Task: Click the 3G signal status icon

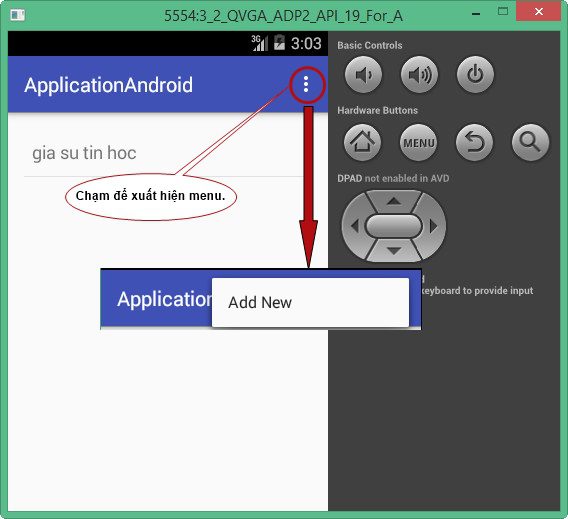Action: click(260, 43)
